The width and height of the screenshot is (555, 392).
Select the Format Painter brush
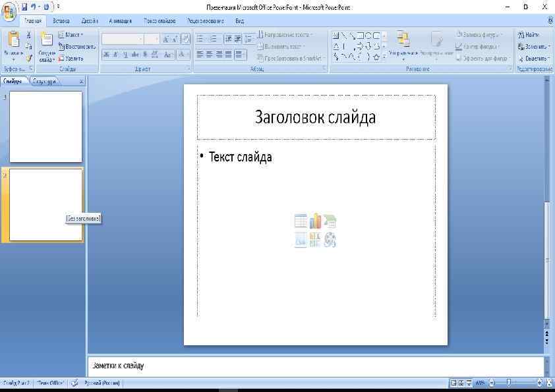[x=29, y=58]
